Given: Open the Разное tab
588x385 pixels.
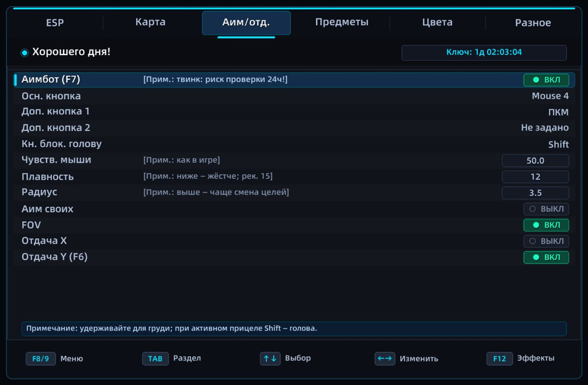Looking at the screenshot, I should coord(533,23).
